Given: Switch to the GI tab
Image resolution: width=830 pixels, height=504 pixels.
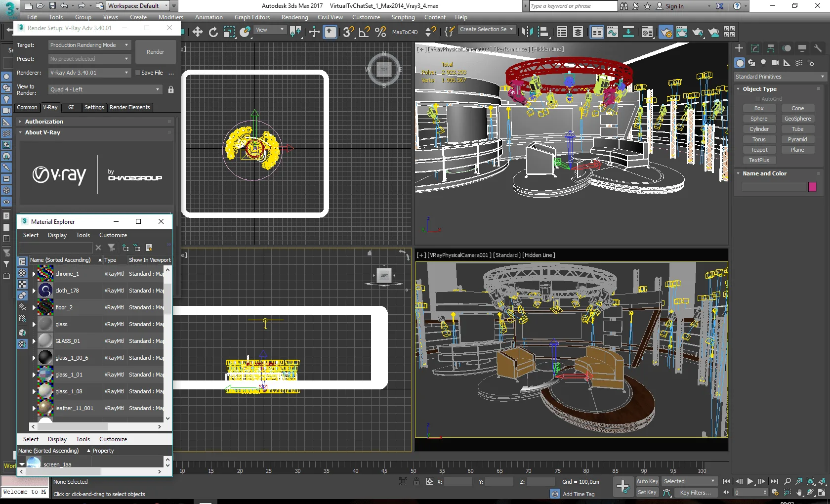Looking at the screenshot, I should click(71, 107).
